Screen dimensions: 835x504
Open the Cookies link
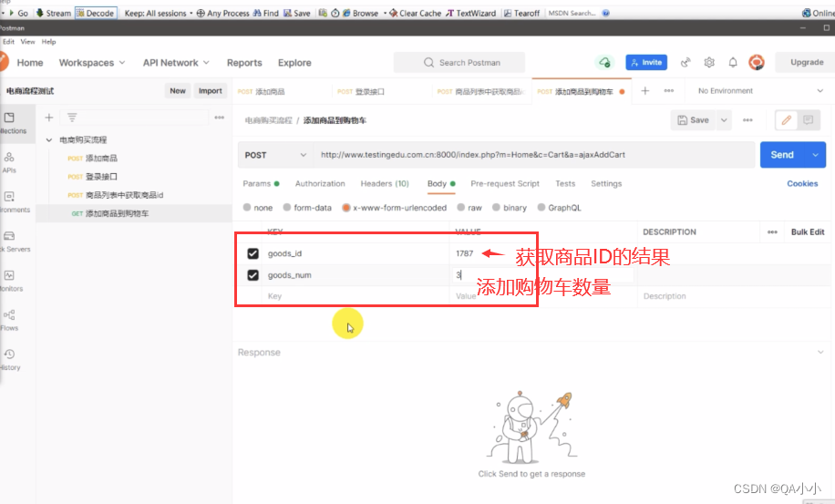[x=802, y=183]
